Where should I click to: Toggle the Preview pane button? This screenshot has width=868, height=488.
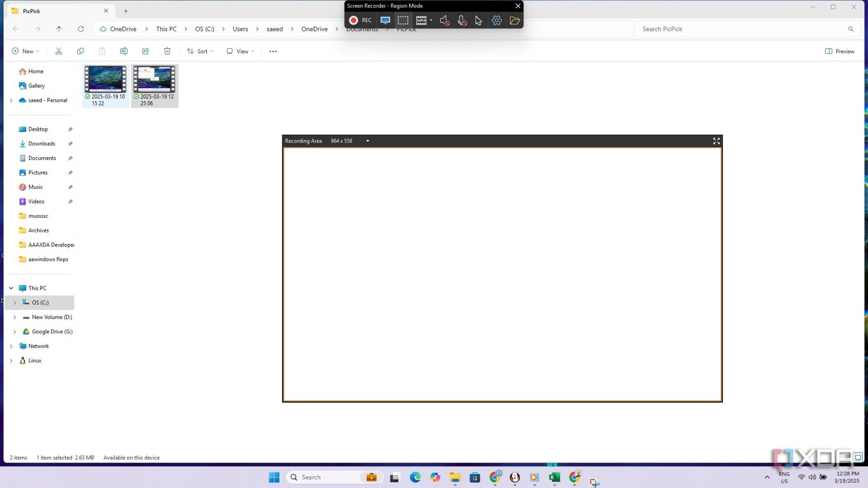click(x=839, y=51)
